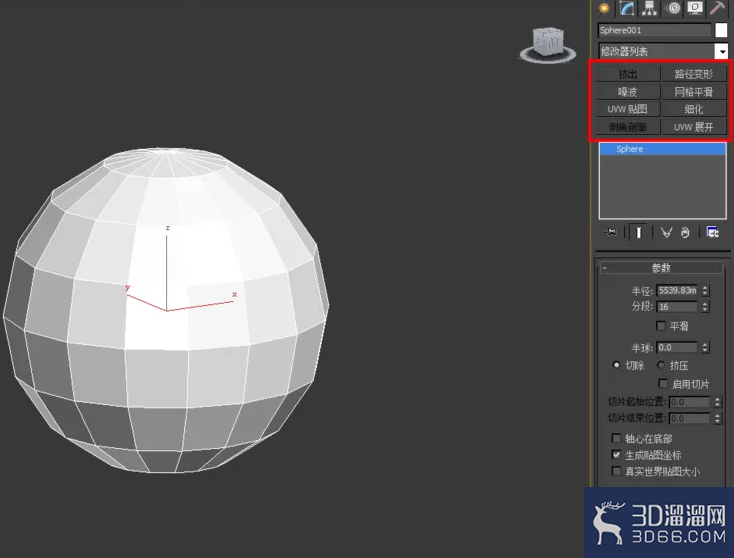734x558 pixels.
Task: Edit the Sphere001 object name field
Action: pos(654,30)
